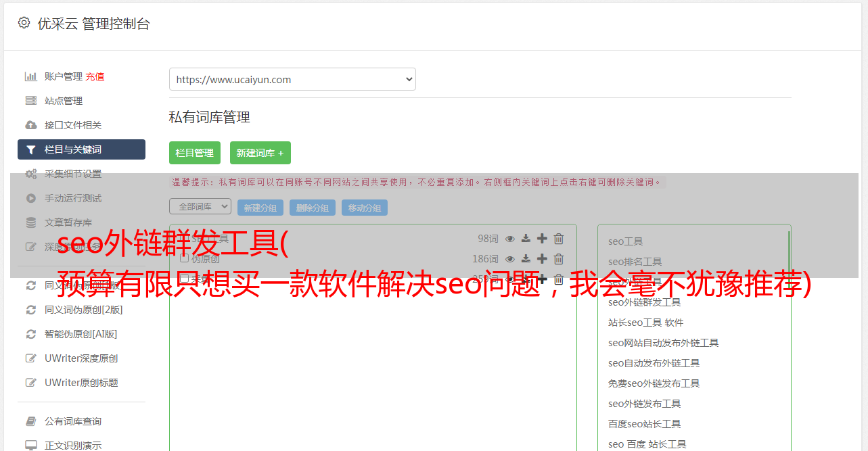Screen dimensions: 868x451
Task: Select keyword seo排名工具 in the list
Action: point(635,262)
